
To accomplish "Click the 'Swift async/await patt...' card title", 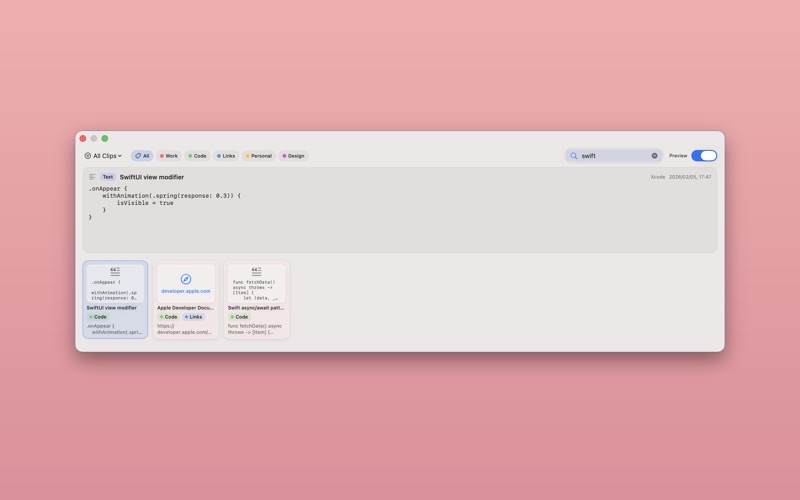I will click(256, 308).
